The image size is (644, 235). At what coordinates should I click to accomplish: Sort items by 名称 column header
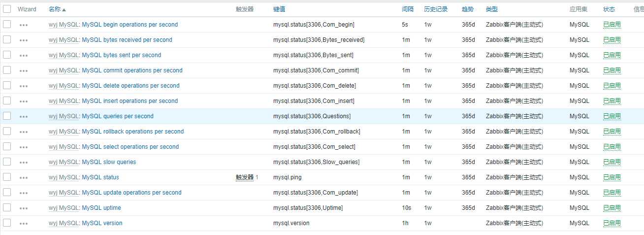click(57, 9)
